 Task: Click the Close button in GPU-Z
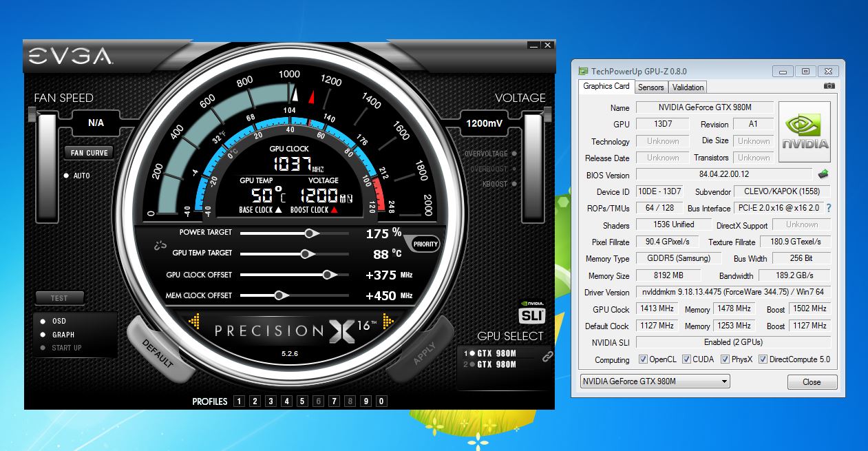(x=812, y=382)
